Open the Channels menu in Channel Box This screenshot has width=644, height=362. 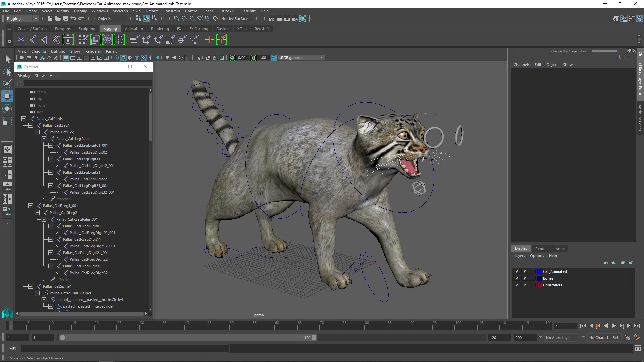click(521, 65)
